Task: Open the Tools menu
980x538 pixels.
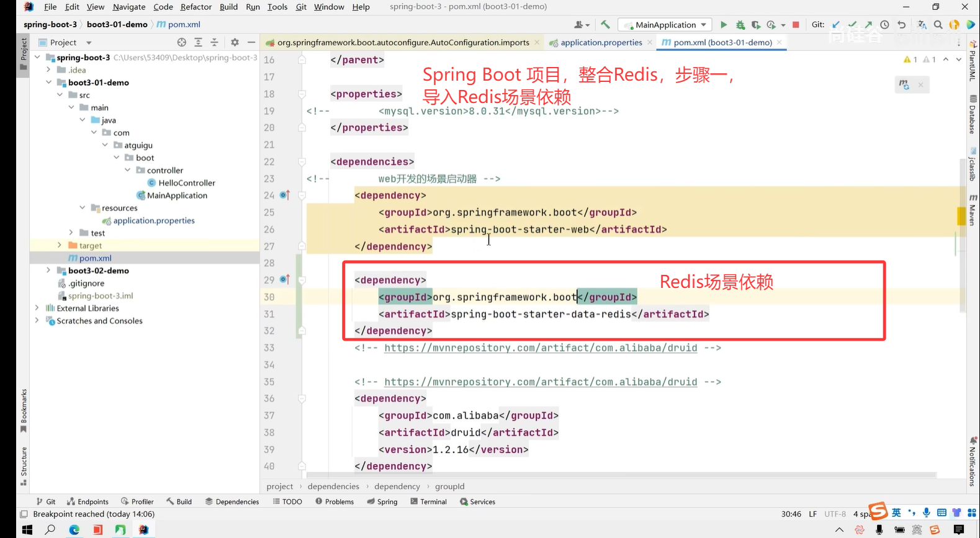Action: 277,7
